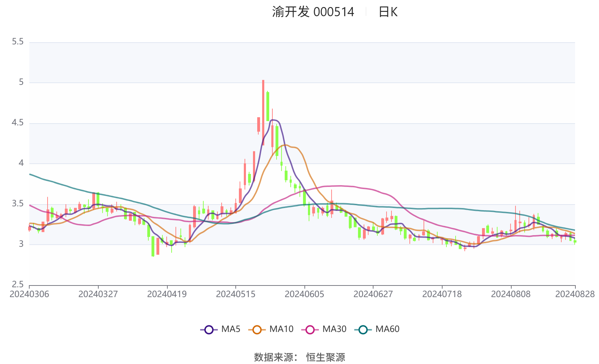The image size is (599, 364).
Task: Click the 2.5 y-axis value
Action: coord(18,284)
